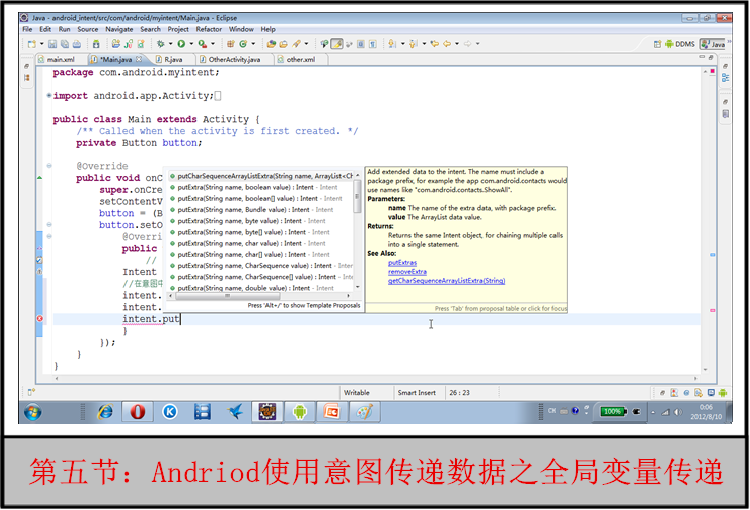This screenshot has height=510, width=750.
Task: Click the Debug bug icon
Action: click(161, 44)
